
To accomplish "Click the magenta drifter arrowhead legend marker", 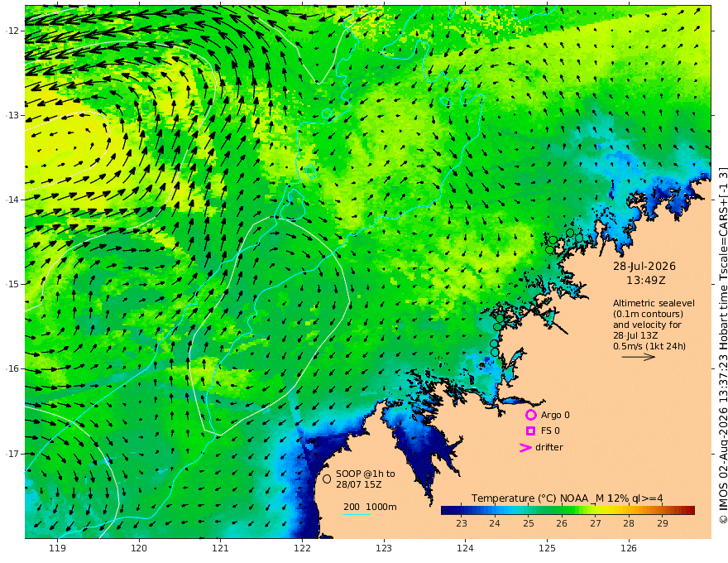I will pos(525,448).
